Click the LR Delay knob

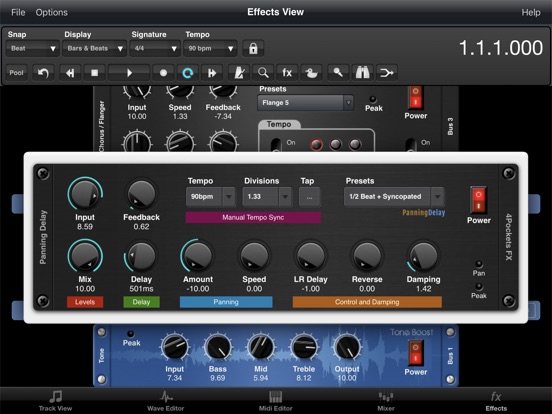(x=310, y=256)
